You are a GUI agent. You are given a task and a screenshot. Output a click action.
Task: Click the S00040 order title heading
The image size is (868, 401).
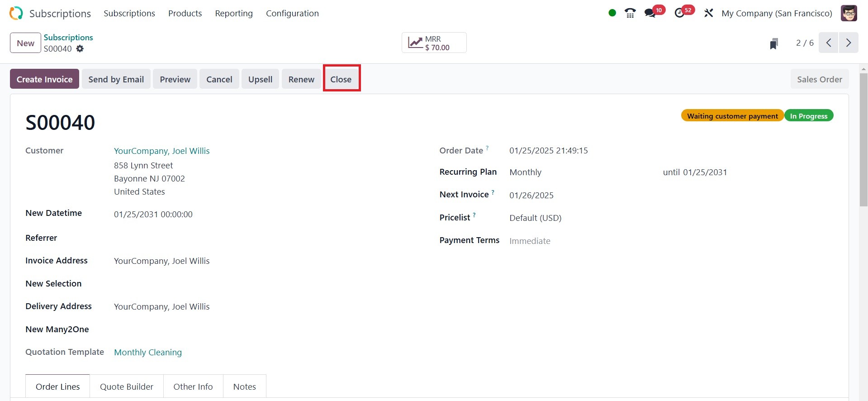[x=60, y=123]
